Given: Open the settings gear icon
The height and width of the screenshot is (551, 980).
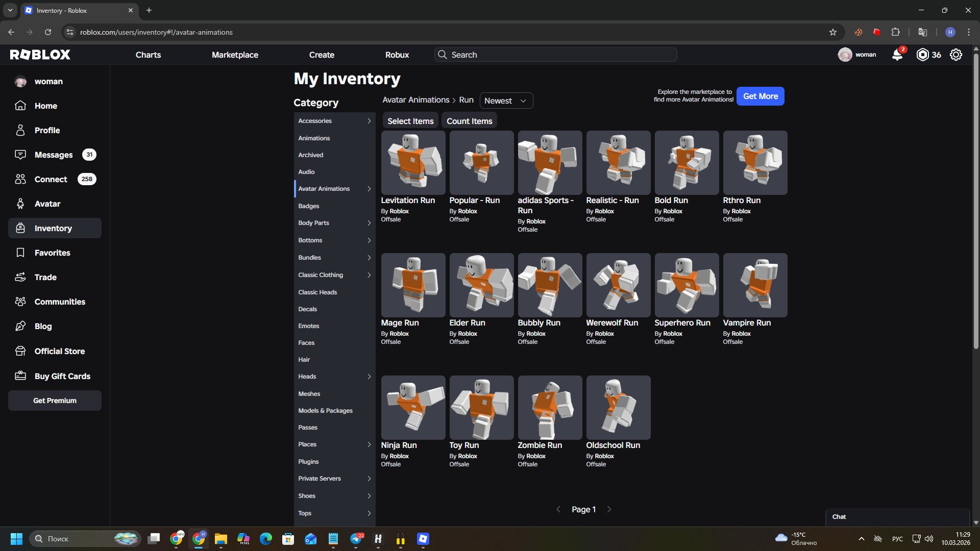Looking at the screenshot, I should coord(956,55).
